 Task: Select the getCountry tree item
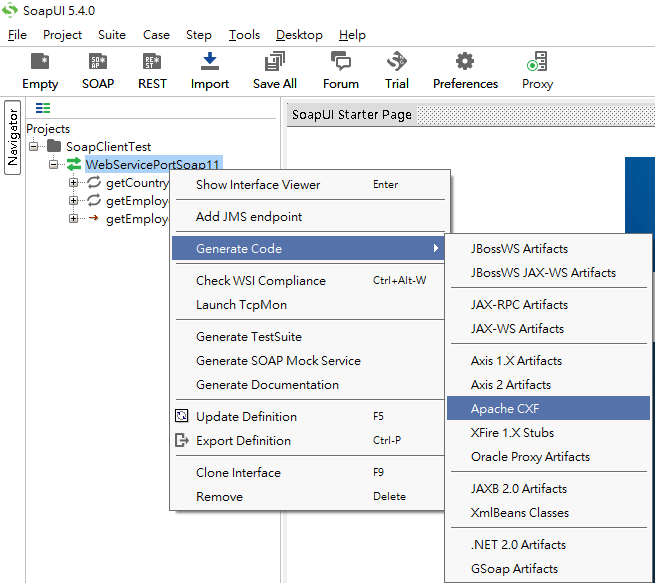(x=137, y=183)
